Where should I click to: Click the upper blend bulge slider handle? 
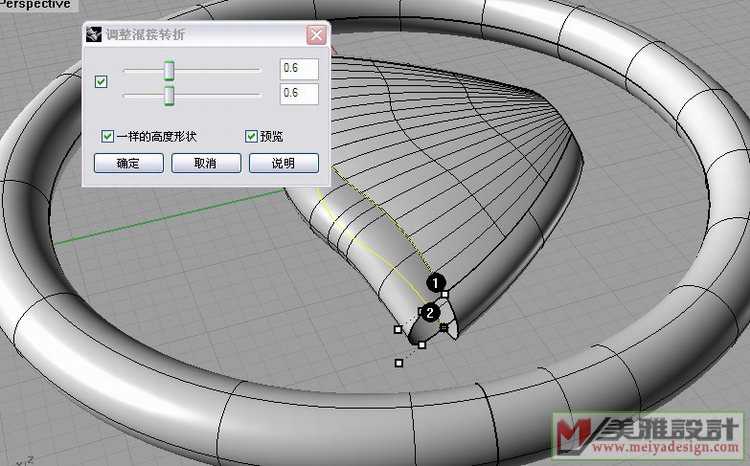click(169, 70)
